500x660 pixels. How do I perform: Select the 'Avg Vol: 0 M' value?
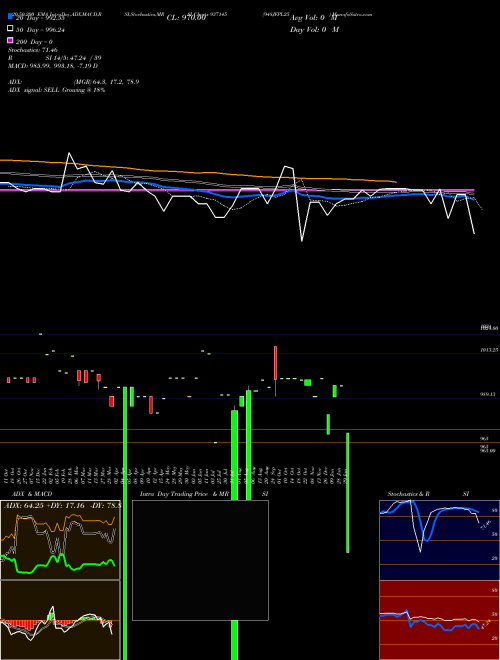coord(314,18)
